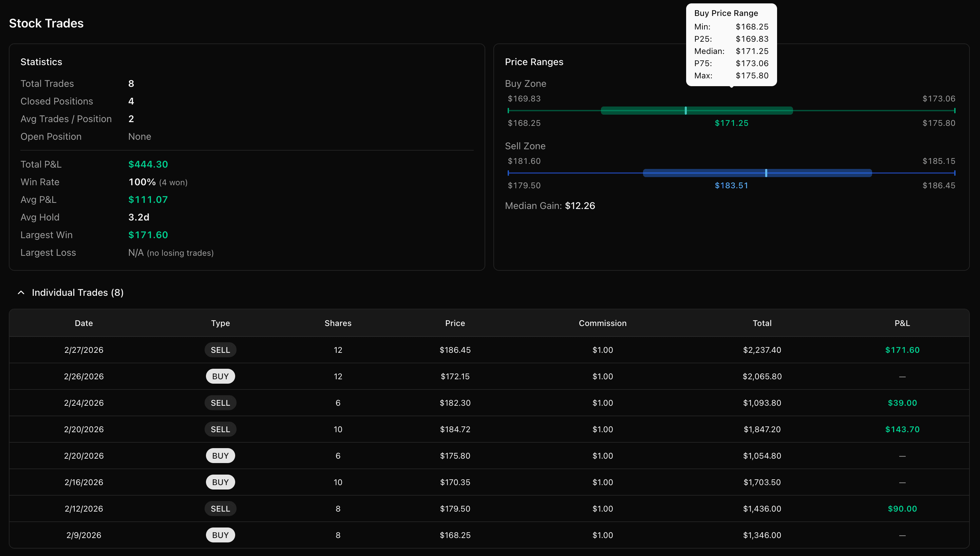Select the SELL badge on the 2/24/2026 row
Viewport: 980px width, 556px height.
220,402
